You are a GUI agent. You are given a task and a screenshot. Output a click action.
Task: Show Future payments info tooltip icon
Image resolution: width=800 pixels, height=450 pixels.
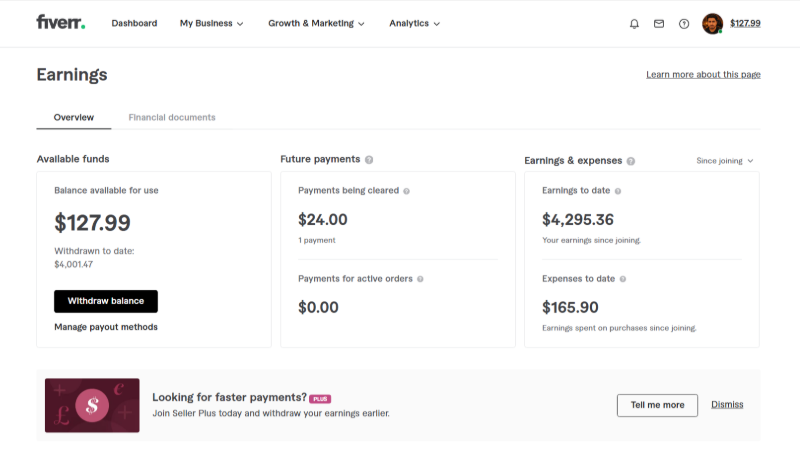369,160
